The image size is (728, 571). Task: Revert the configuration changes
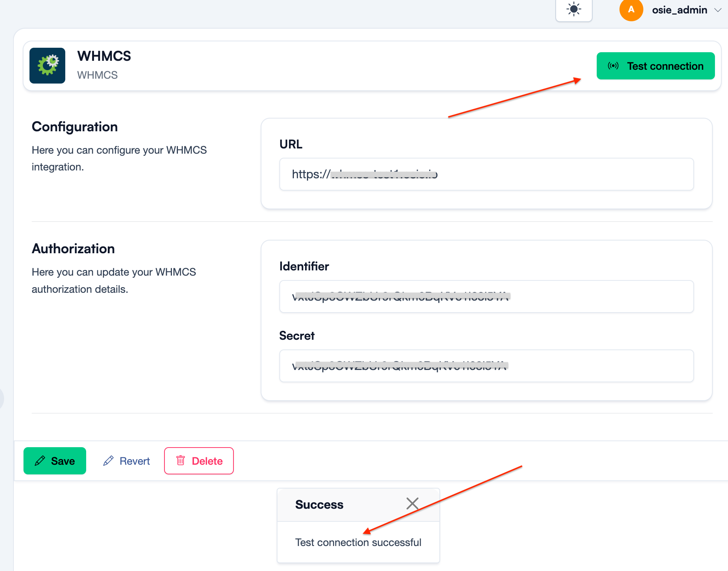tap(126, 461)
